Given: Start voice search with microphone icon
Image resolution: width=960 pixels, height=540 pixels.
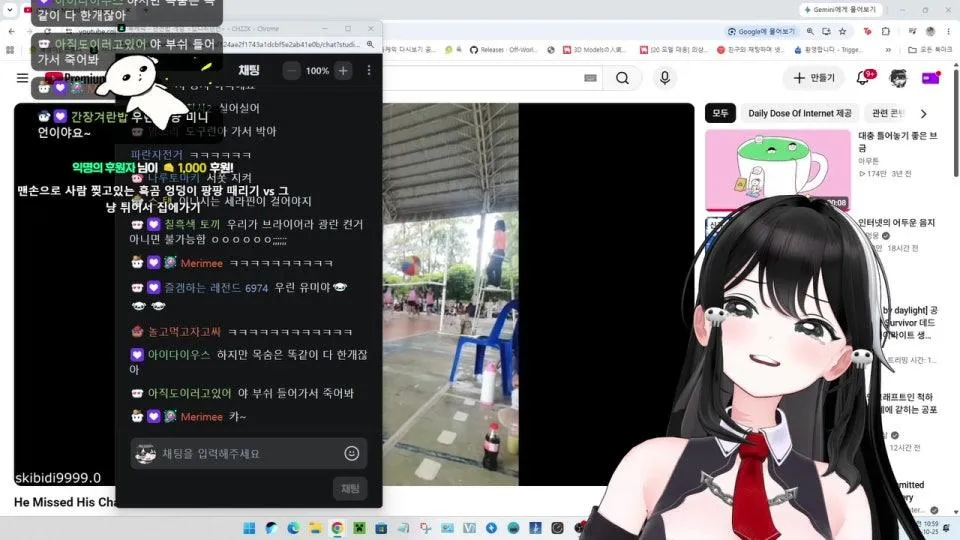Looking at the screenshot, I should point(665,78).
